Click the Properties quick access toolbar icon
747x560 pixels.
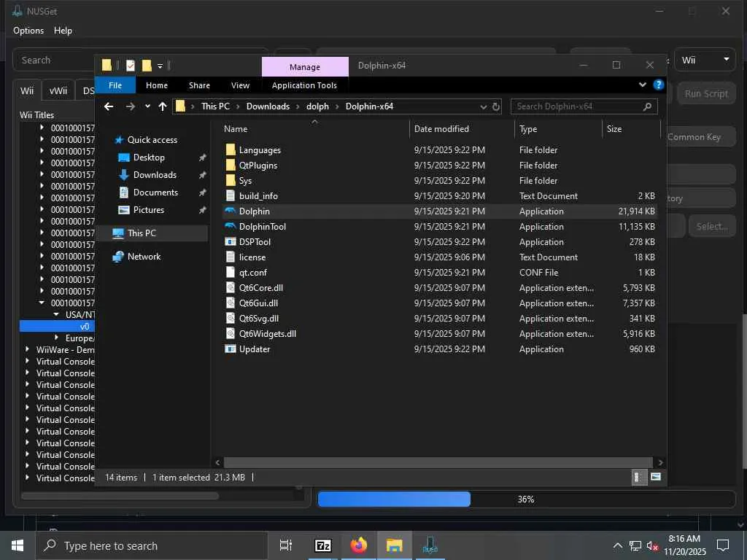click(x=130, y=65)
